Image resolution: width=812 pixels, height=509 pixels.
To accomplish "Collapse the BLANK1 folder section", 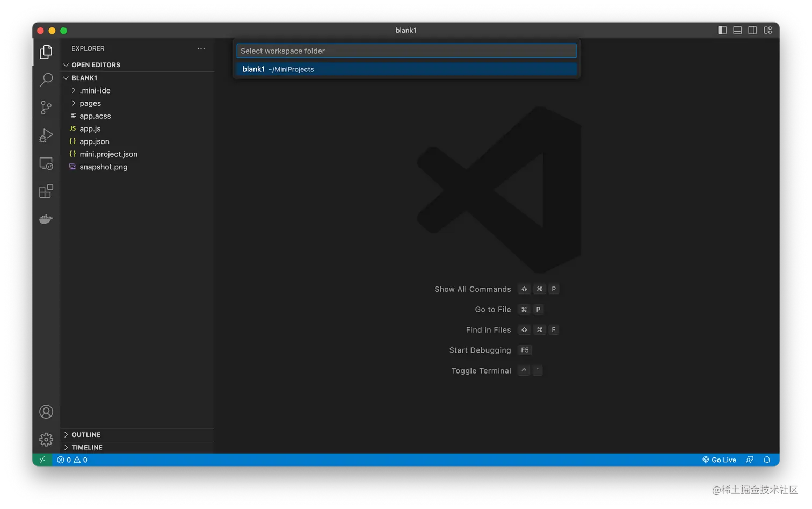I will 139,78.
